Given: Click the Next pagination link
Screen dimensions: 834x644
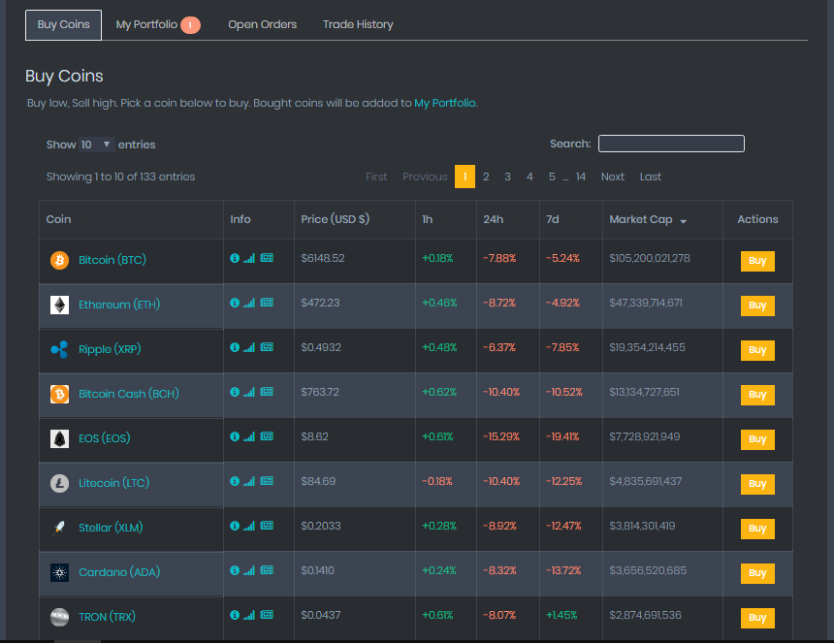Looking at the screenshot, I should (613, 177).
